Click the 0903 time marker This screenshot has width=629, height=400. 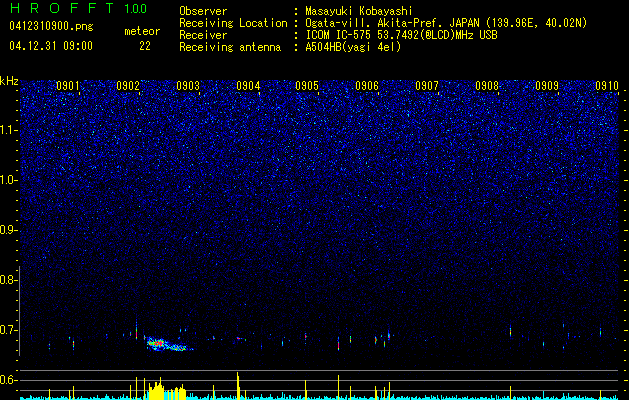click(188, 86)
